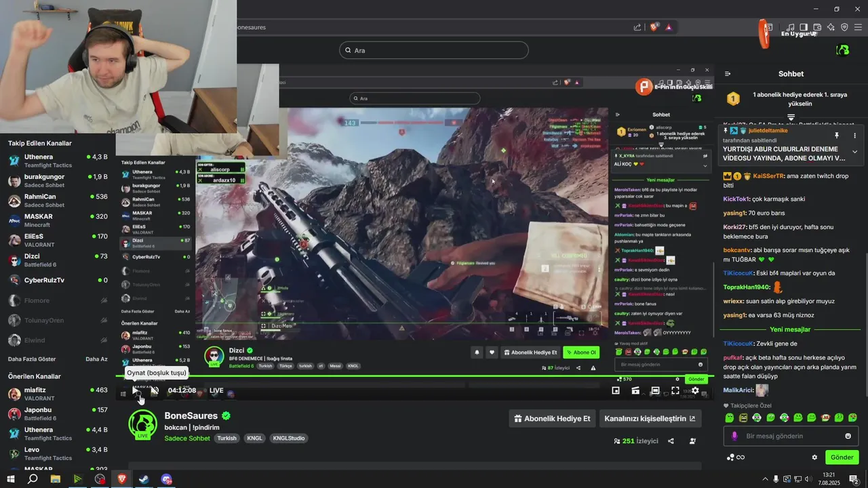The width and height of the screenshot is (868, 488).
Task: Click the chat message input box
Action: (791, 436)
